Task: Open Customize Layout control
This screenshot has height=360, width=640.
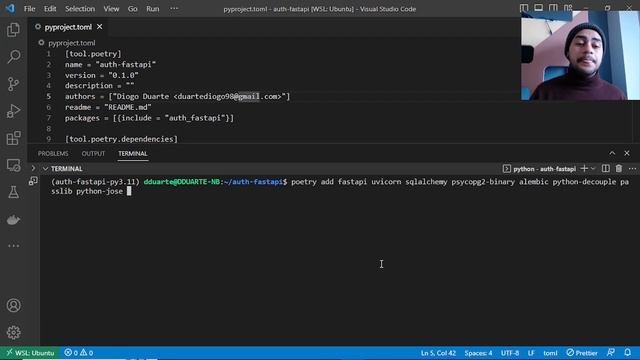Action: click(568, 8)
